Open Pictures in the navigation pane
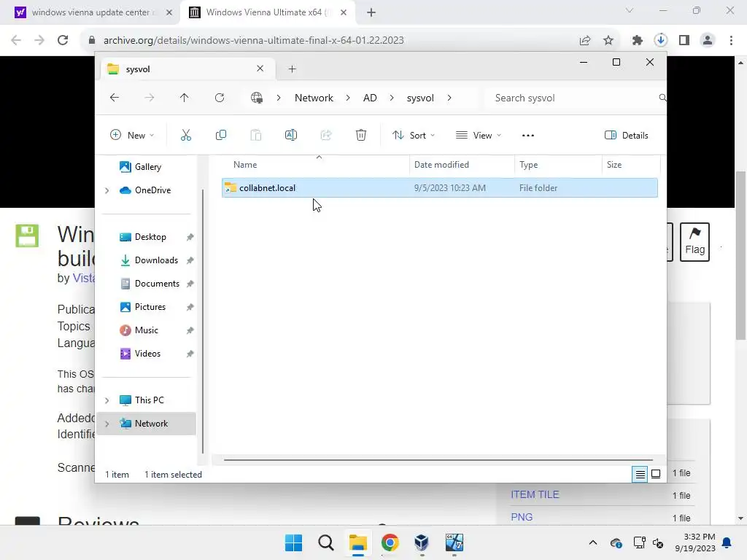 click(150, 307)
